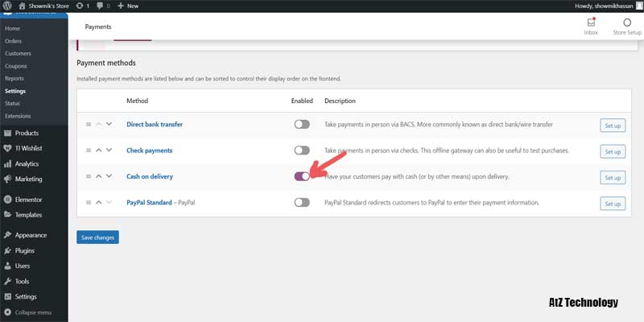Disable the Cash on delivery toggle
The height and width of the screenshot is (322, 644).
coord(302,176)
